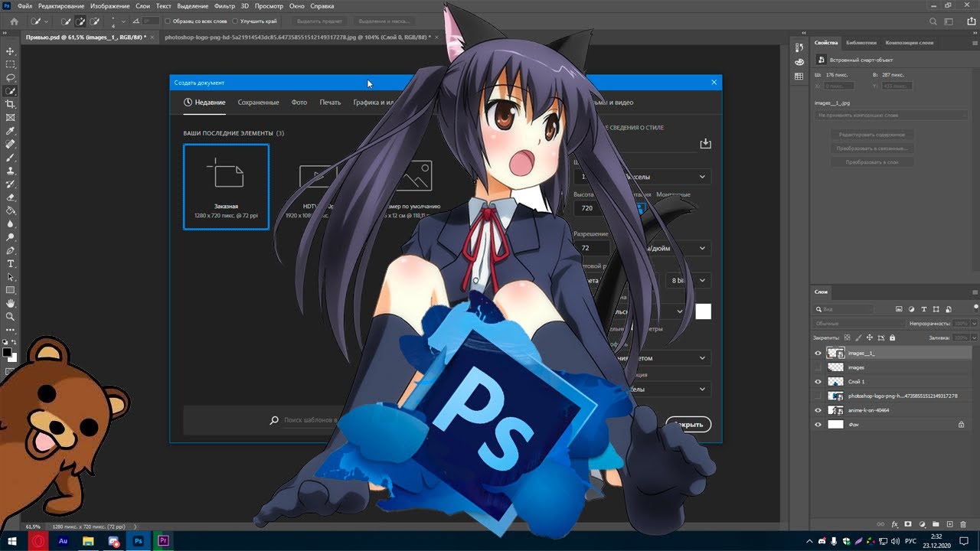This screenshot has height=551, width=980.
Task: Open the Файл menu
Action: point(24,5)
